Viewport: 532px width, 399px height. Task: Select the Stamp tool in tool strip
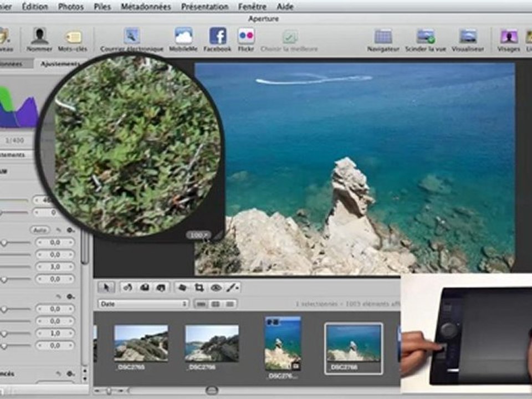point(161,288)
